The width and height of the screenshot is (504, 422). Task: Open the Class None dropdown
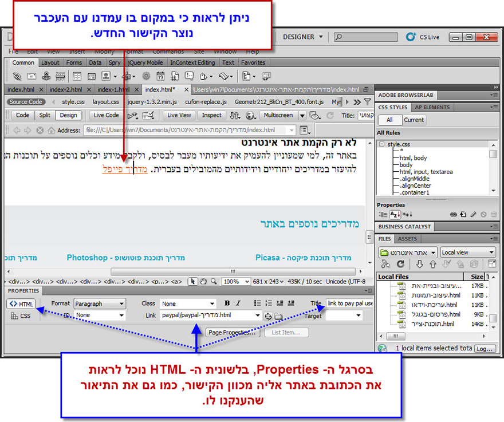pyautogui.click(x=188, y=303)
